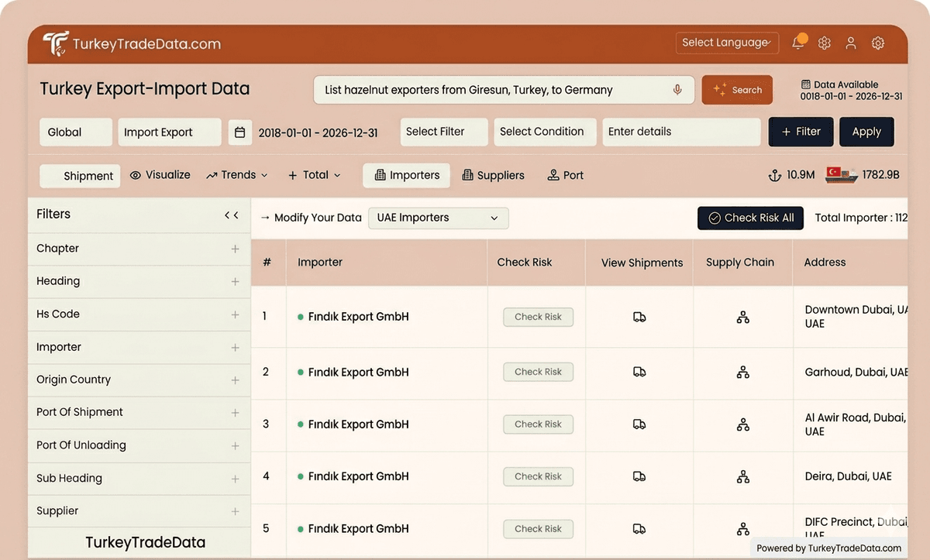
Task: Click Fındık Export GmbH in row 3
Action: click(358, 424)
